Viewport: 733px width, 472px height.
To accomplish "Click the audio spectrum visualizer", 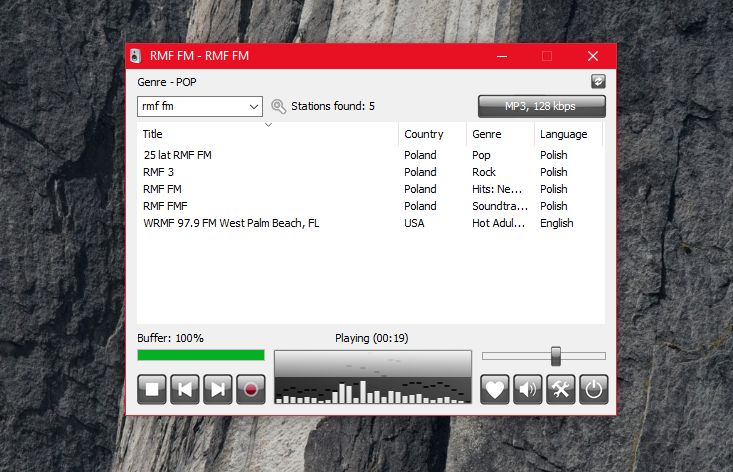I will coord(372,377).
